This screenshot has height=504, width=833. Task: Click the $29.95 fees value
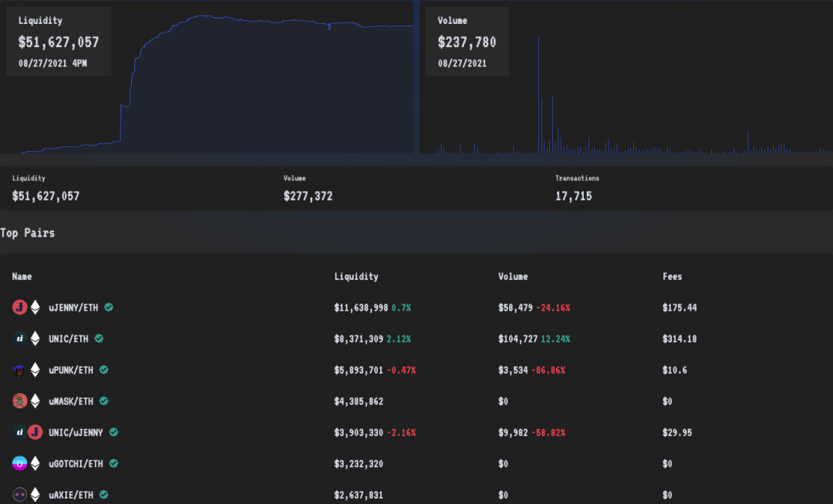tap(677, 433)
